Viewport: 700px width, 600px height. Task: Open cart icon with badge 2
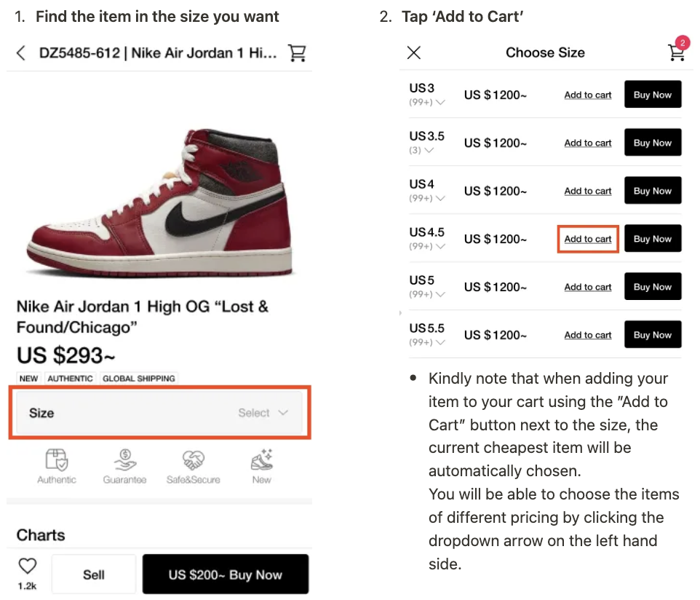(x=676, y=52)
